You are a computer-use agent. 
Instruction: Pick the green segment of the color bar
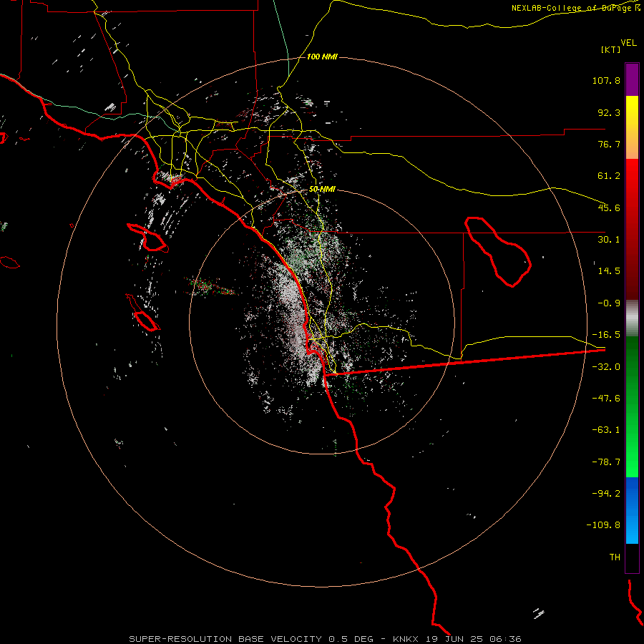coord(632,406)
